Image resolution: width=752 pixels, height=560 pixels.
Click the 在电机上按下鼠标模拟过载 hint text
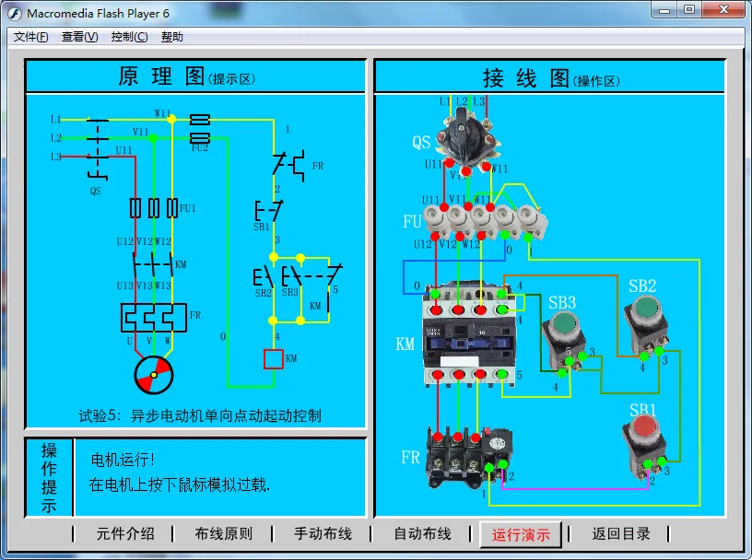click(x=180, y=484)
